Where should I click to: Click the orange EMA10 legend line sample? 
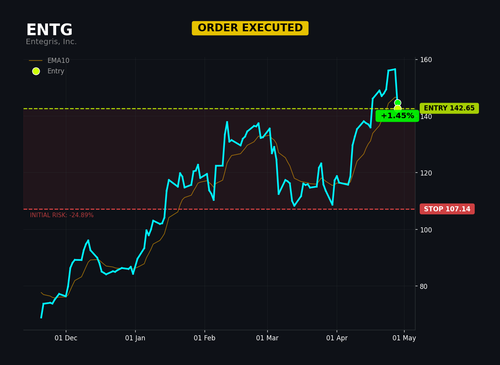tap(36, 61)
